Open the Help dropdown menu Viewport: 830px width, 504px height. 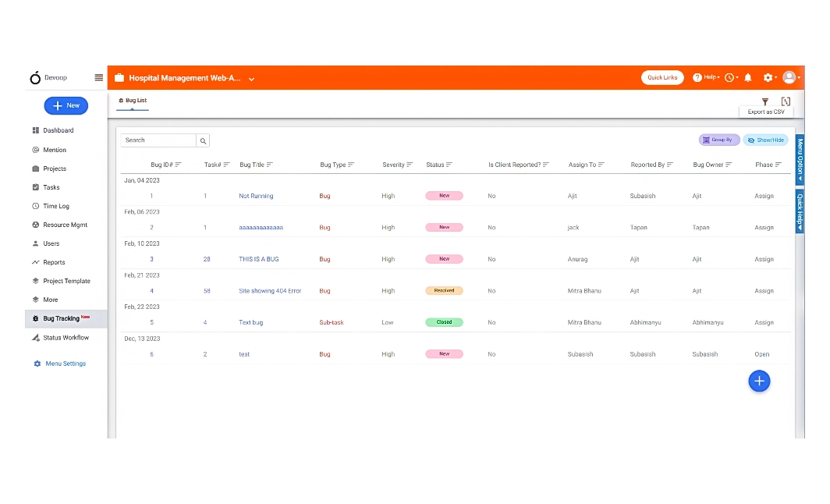(705, 77)
